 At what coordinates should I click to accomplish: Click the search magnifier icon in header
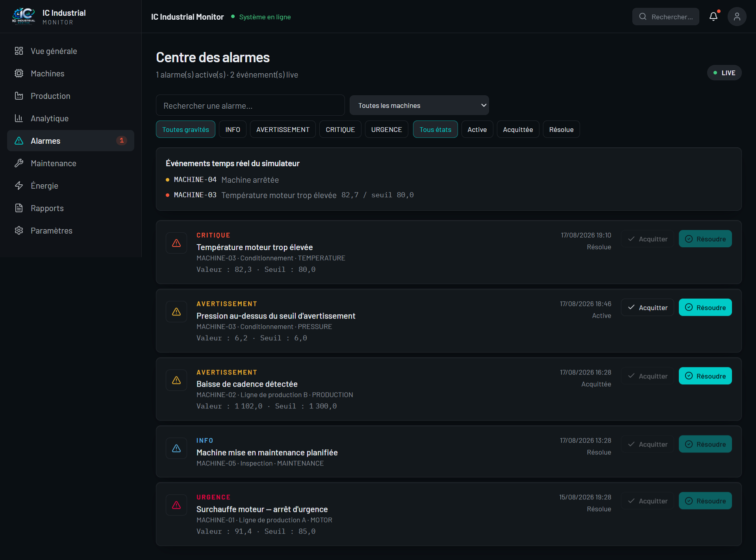(643, 17)
